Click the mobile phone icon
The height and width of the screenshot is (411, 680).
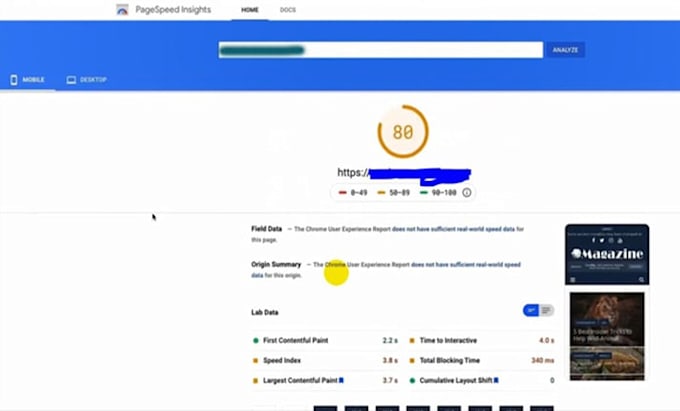click(14, 80)
